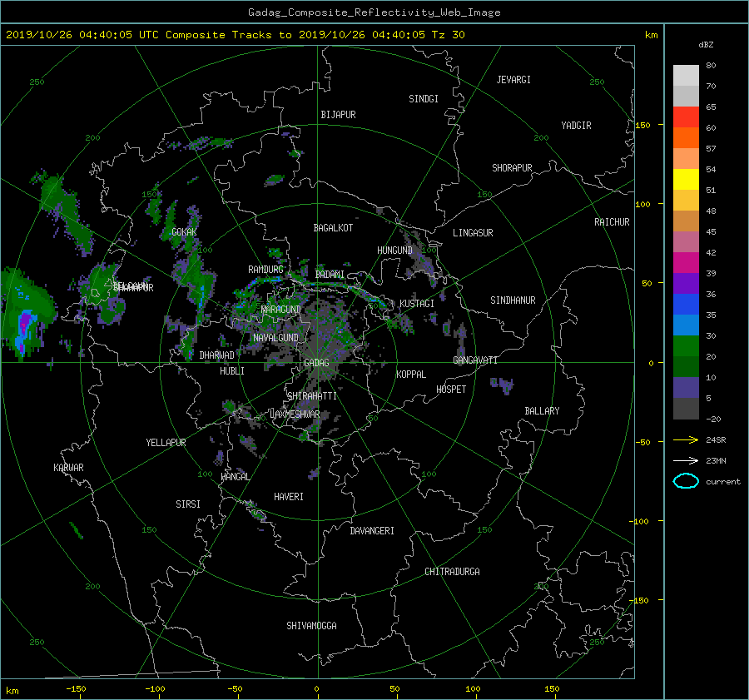The height and width of the screenshot is (700, 749).
Task: Click the CHITRADURGA city label
Action: tap(452, 572)
